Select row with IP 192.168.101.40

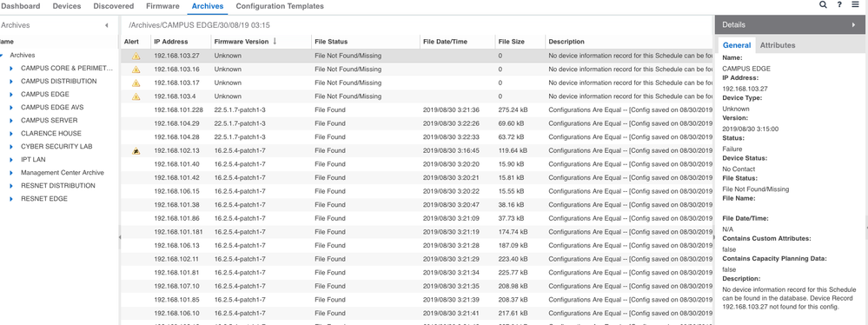click(x=417, y=164)
